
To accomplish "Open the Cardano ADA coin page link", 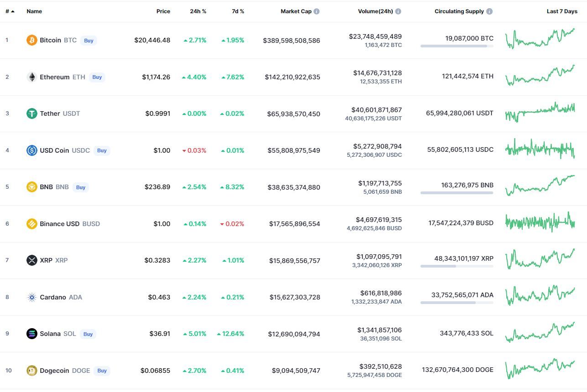I will [x=61, y=297].
